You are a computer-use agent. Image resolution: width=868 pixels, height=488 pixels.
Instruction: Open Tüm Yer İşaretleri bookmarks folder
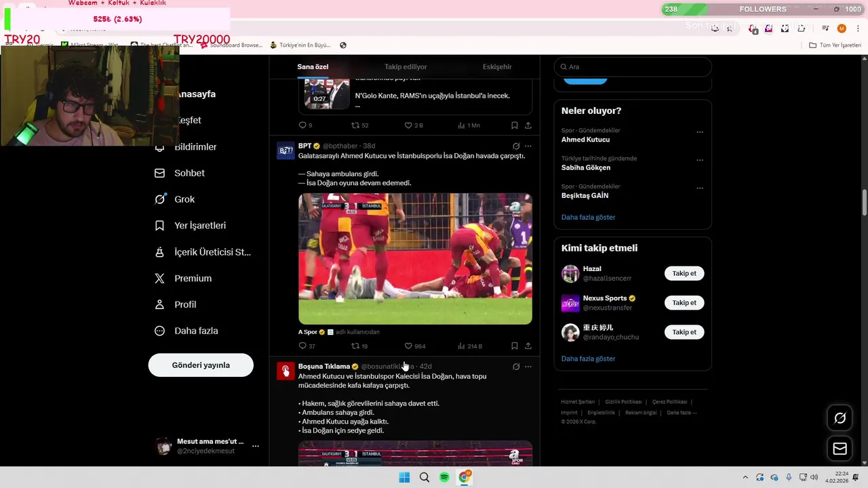point(835,45)
